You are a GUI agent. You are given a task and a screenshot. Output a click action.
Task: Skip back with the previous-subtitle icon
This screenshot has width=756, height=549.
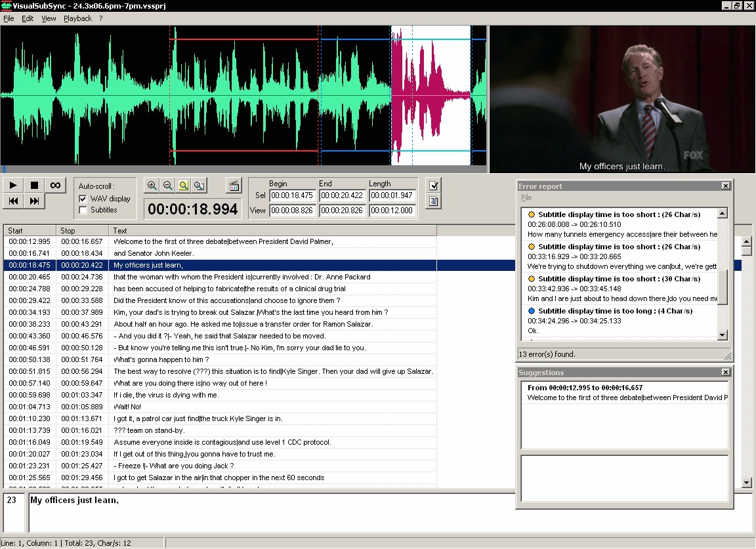12,201
